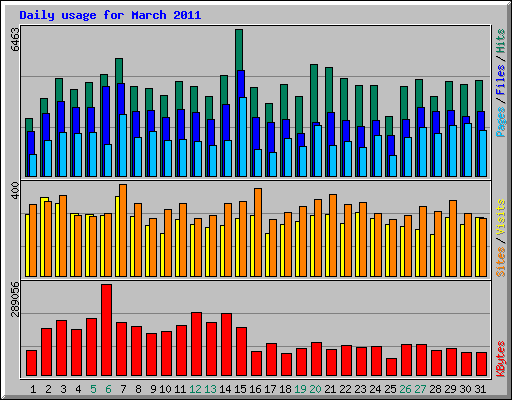Click the 6463 axis value label
512x400 pixels.
tap(15, 39)
